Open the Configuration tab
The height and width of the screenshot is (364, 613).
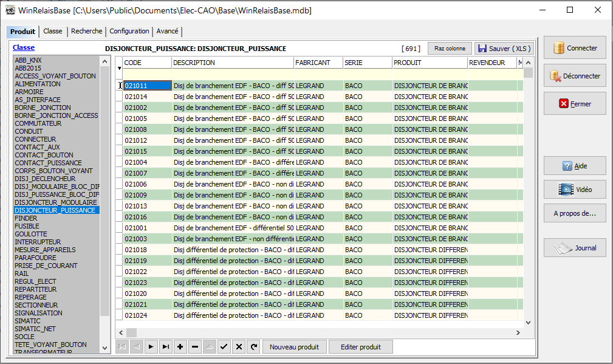coord(129,31)
